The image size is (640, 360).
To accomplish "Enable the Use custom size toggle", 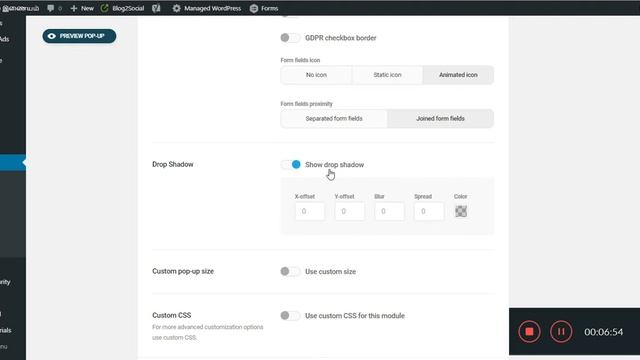I will [290, 271].
